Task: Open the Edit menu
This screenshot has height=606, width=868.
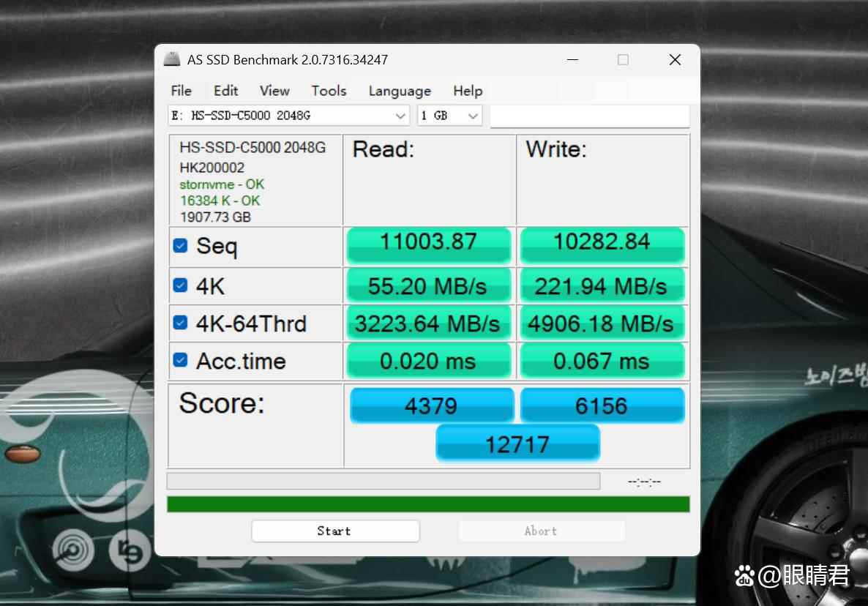Action: [x=225, y=91]
